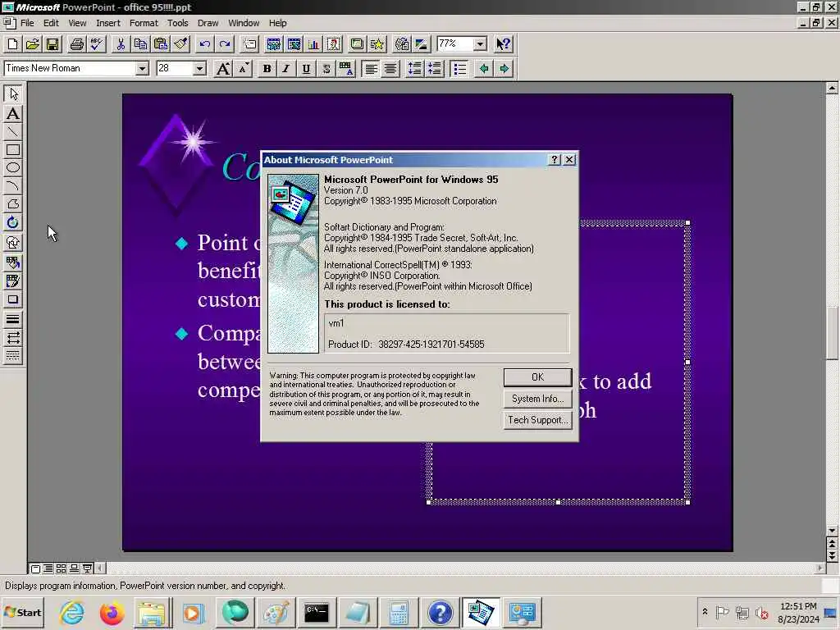Increase paragraph spacing icon
Viewport: 840px width, 630px height.
pos(414,69)
